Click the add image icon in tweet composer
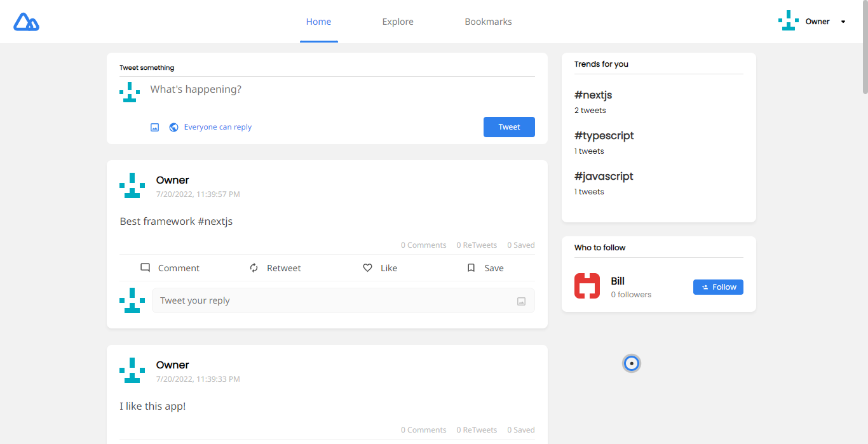 154,127
